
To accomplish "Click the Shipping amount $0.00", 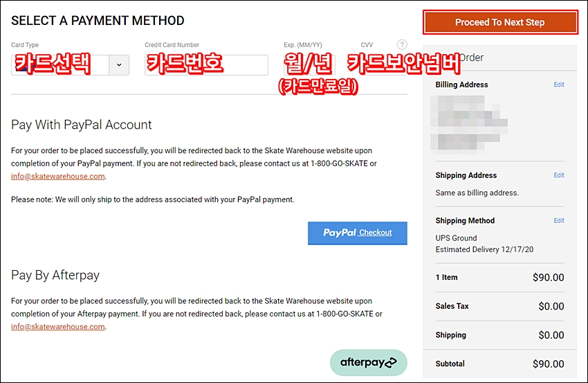I will point(551,335).
